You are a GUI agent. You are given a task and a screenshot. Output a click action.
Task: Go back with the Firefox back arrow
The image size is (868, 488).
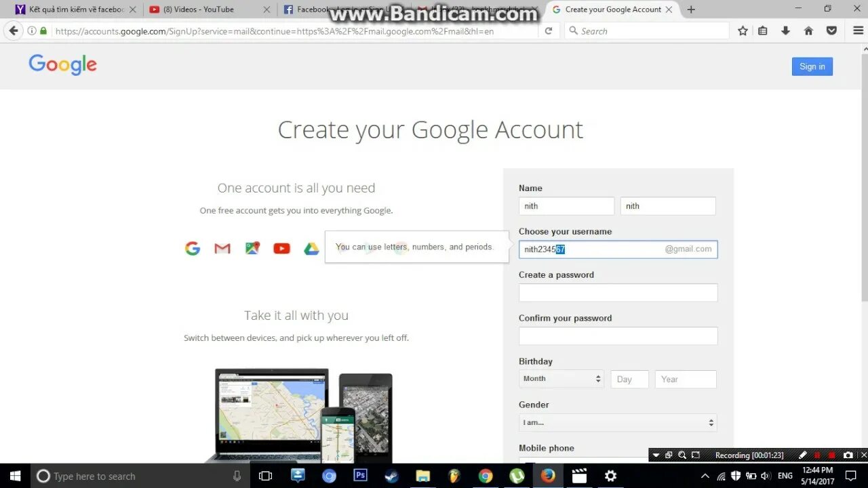click(x=14, y=30)
